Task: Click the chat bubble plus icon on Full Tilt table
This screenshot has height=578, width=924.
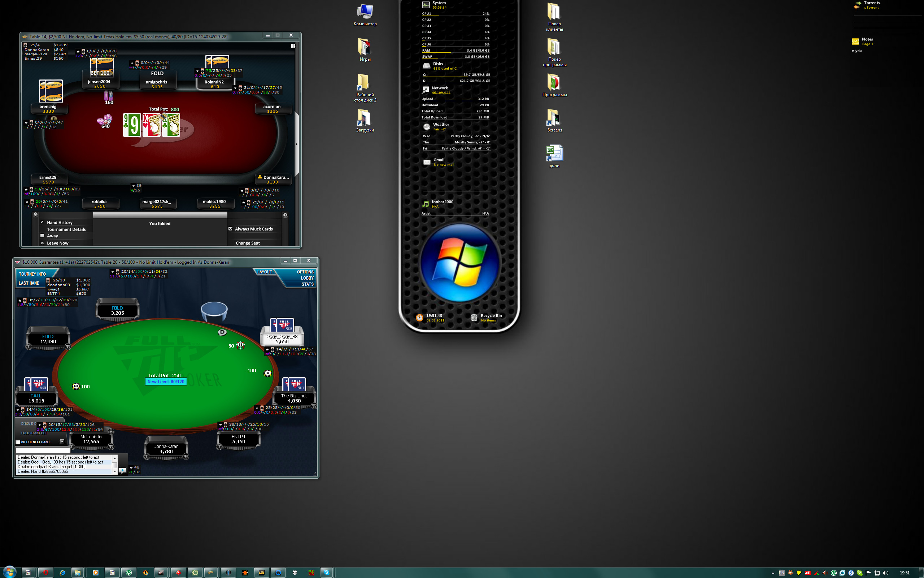Action: tap(122, 471)
